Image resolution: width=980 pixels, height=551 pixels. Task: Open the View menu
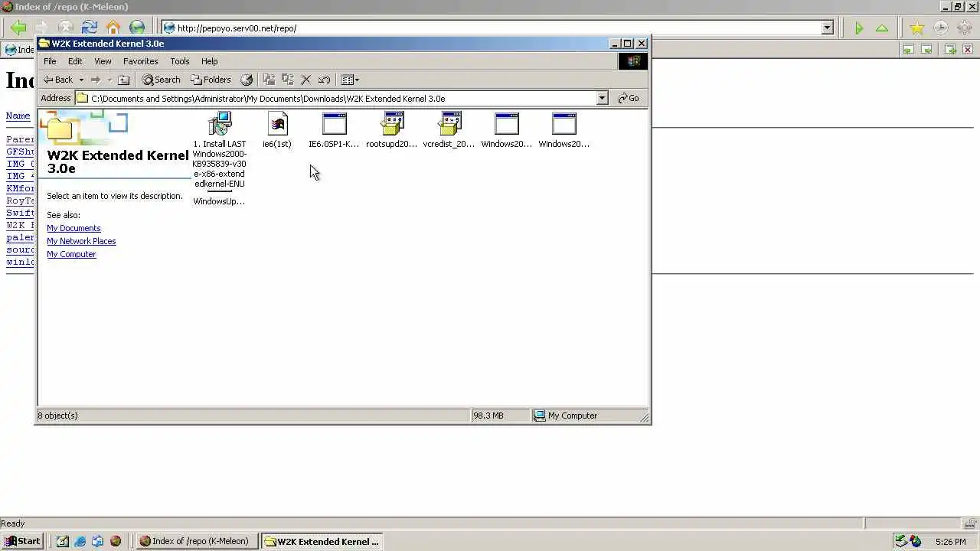[103, 61]
